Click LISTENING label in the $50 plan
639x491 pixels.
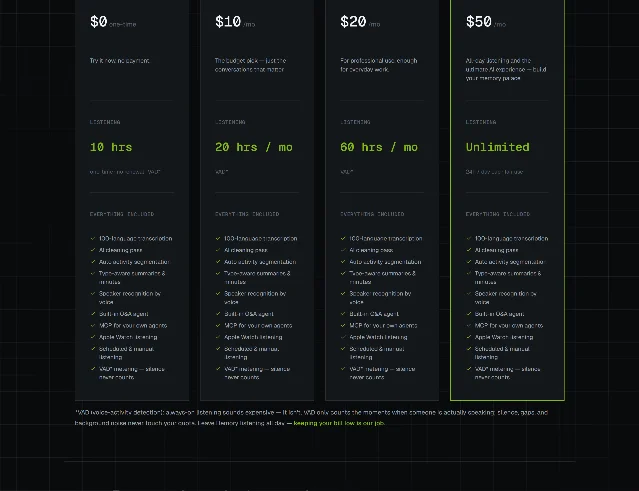481,122
